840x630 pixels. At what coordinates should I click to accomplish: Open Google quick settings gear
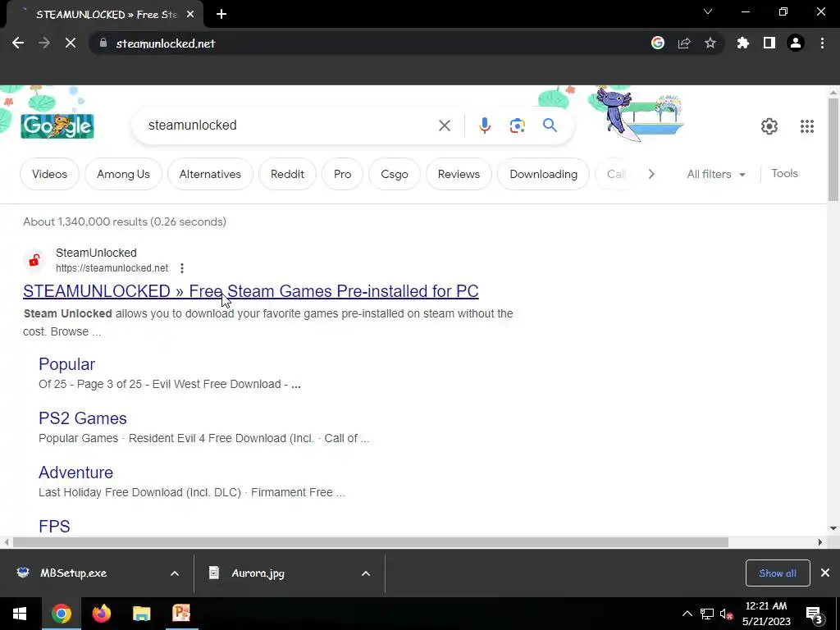coord(769,126)
